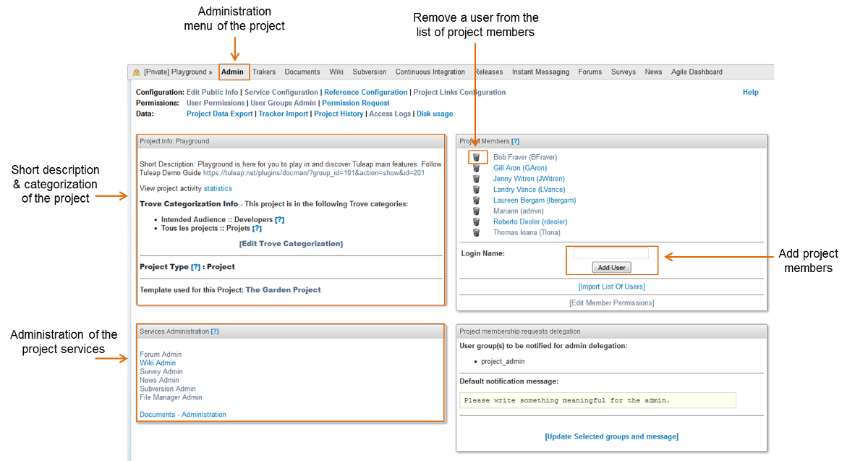Click help [?] in Services Administration header
This screenshot has width=868, height=461.
[x=215, y=331]
